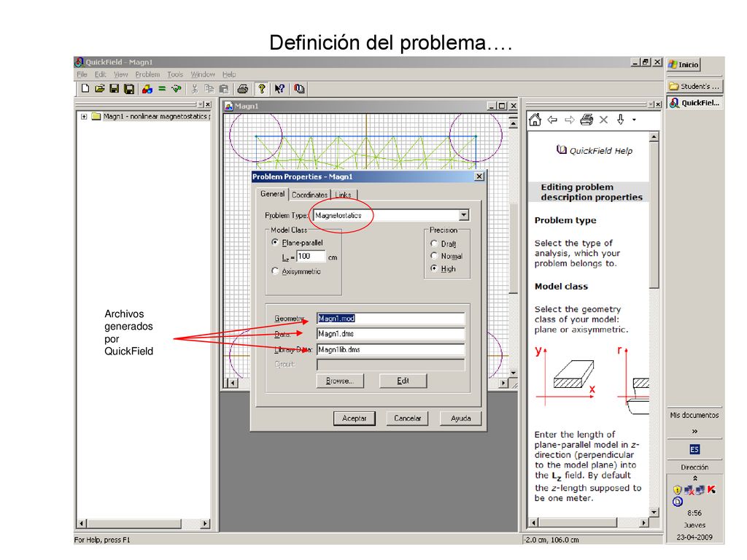Click the Data file field Magn1.dms
The height and width of the screenshot is (560, 747).
391,334
